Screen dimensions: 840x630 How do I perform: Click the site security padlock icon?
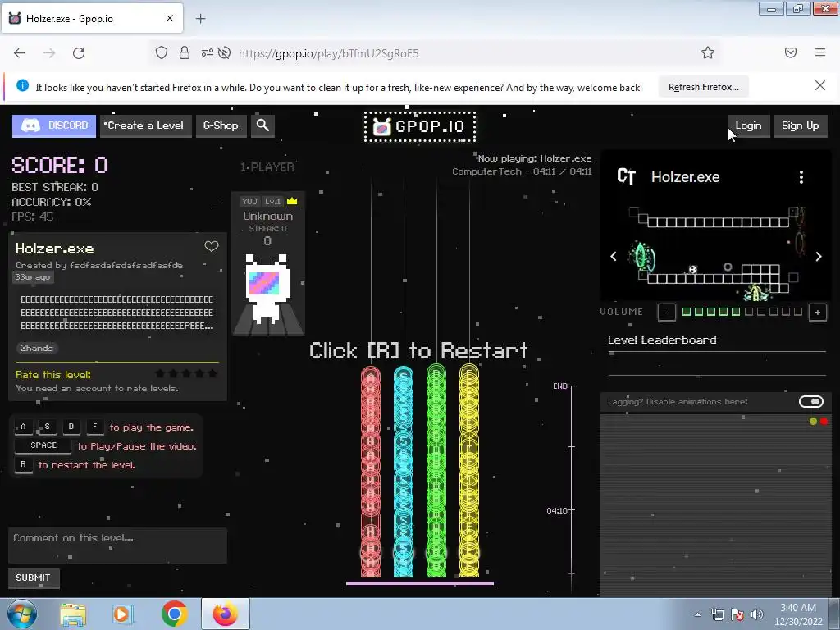coord(185,53)
